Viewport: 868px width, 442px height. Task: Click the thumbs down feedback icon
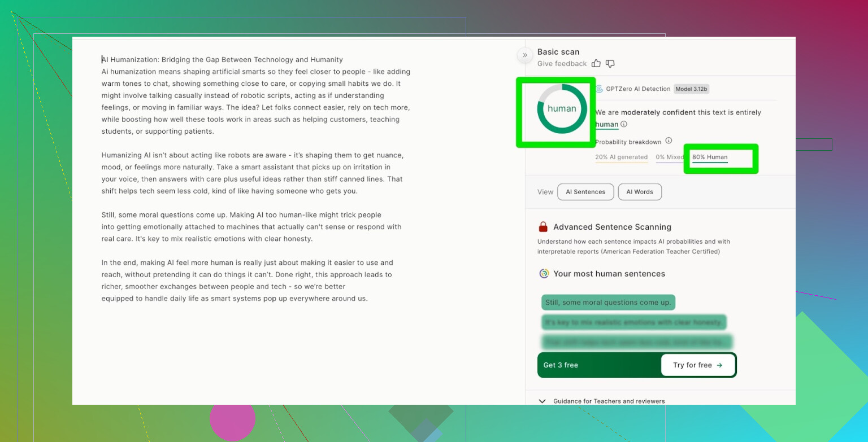tap(610, 64)
